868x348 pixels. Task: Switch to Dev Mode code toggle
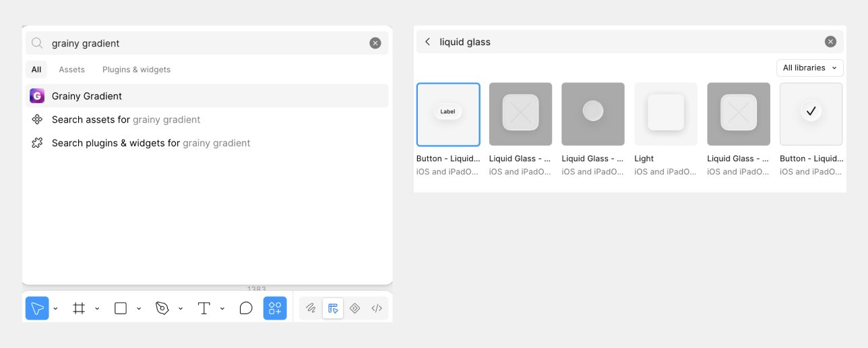pyautogui.click(x=377, y=308)
